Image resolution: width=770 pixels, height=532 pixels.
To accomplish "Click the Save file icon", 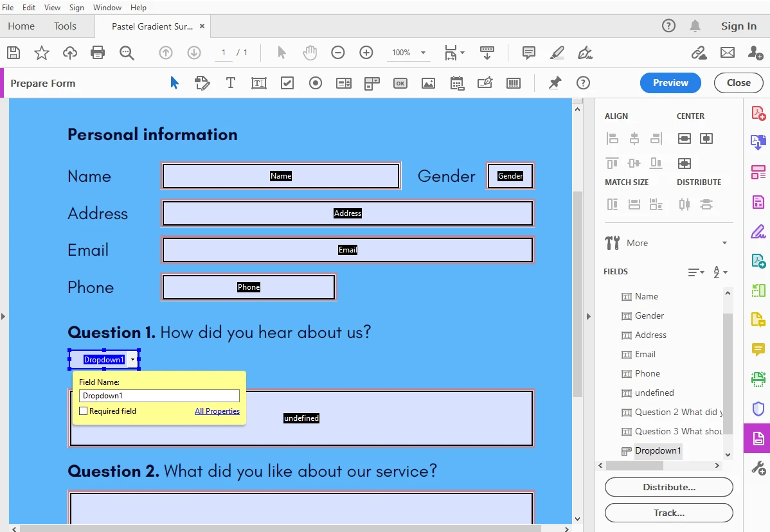I will point(13,53).
